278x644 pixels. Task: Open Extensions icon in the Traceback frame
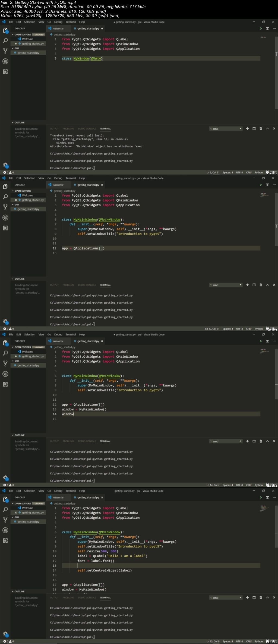pyautogui.click(x=5, y=71)
